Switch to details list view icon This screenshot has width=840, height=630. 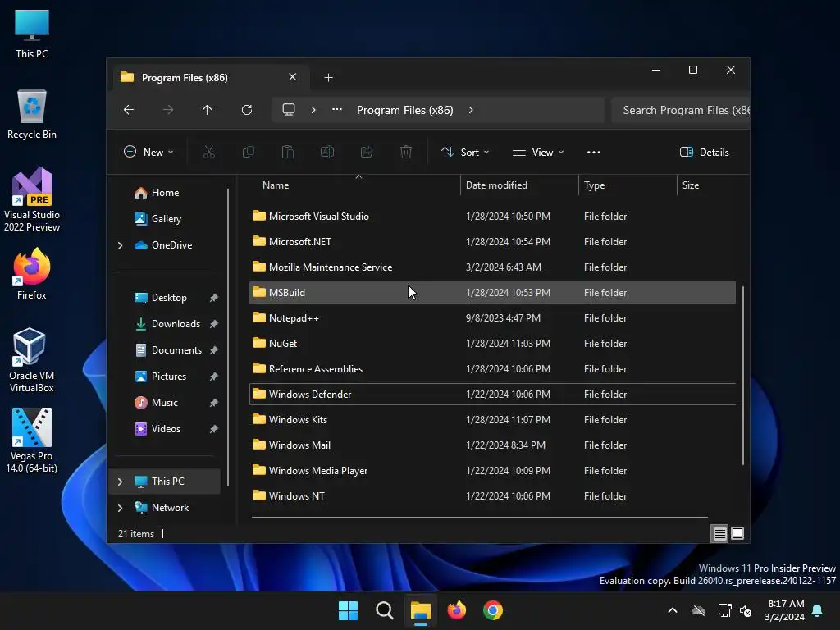point(719,533)
